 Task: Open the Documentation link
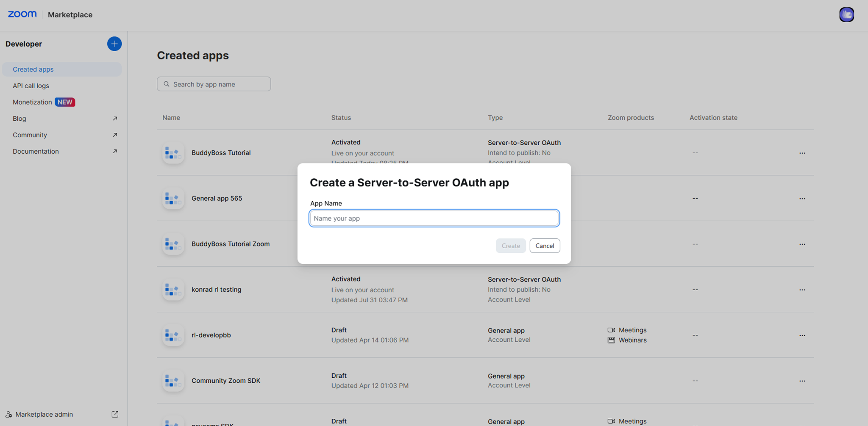coord(36,151)
